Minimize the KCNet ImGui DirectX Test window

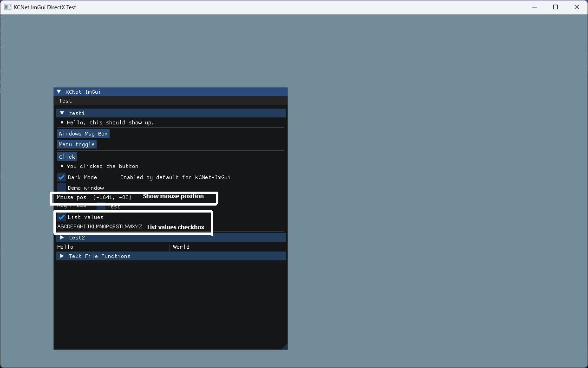pos(534,7)
